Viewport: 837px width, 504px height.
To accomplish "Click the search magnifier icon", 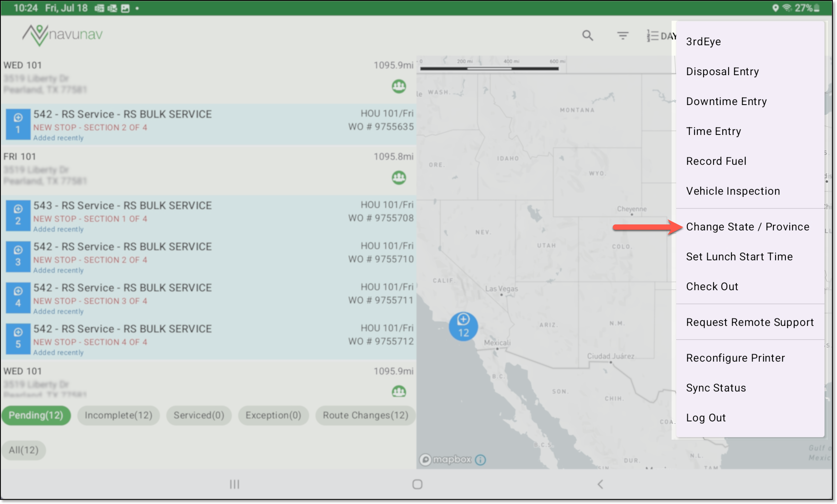I will tap(588, 35).
